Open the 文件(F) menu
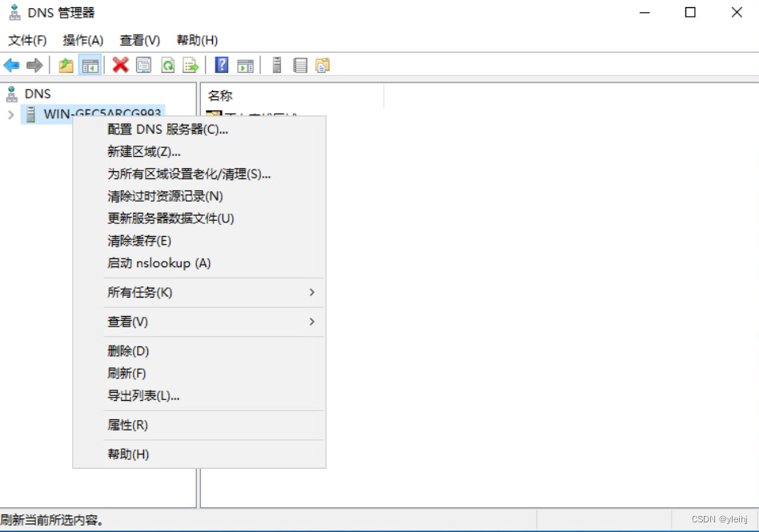The image size is (759, 532). click(x=27, y=40)
